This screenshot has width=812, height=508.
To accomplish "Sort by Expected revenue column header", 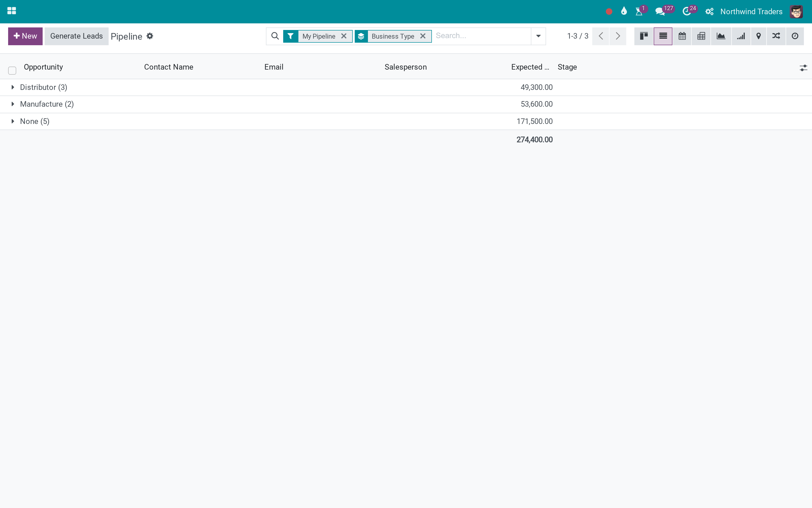I will 530,67.
